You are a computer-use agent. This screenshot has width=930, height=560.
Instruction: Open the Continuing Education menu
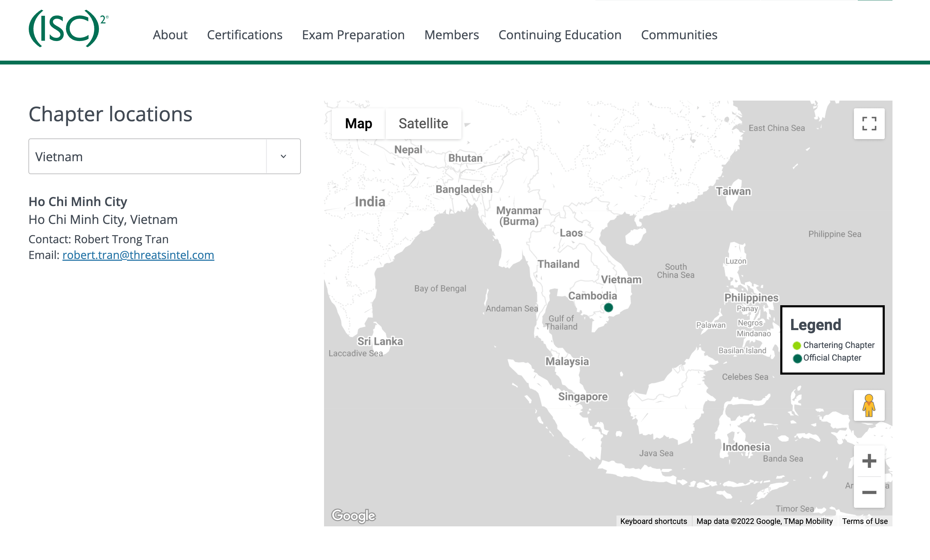(x=560, y=35)
